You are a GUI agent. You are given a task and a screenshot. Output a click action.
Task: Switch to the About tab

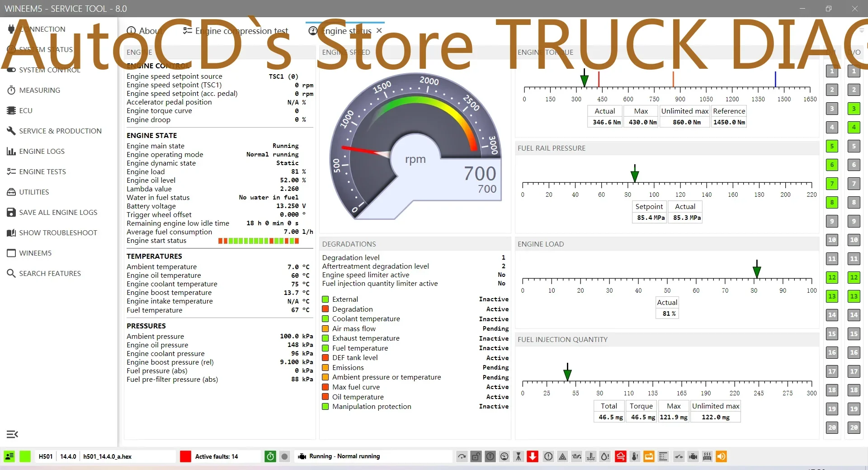(144, 31)
